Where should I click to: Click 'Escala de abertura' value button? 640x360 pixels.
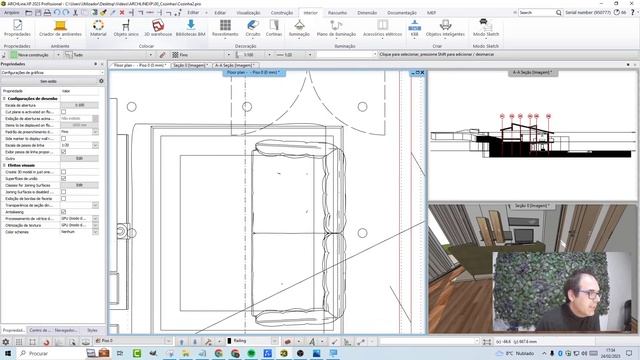(x=79, y=105)
